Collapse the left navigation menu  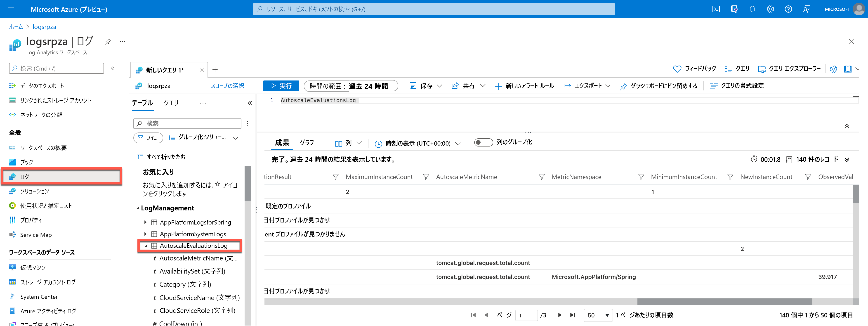click(113, 68)
